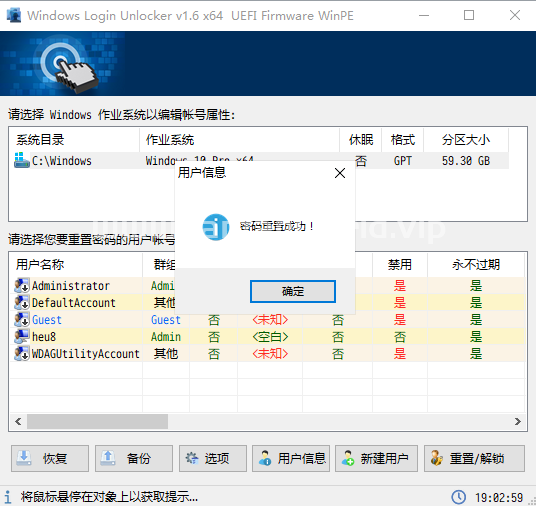
Task: Click the info icon in the status bar
Action: coord(8,497)
